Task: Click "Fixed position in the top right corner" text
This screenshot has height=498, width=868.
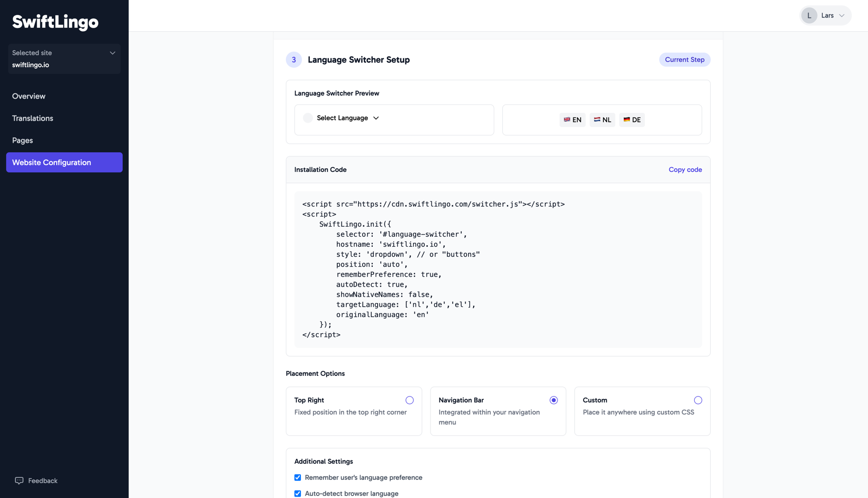Action: (351, 413)
